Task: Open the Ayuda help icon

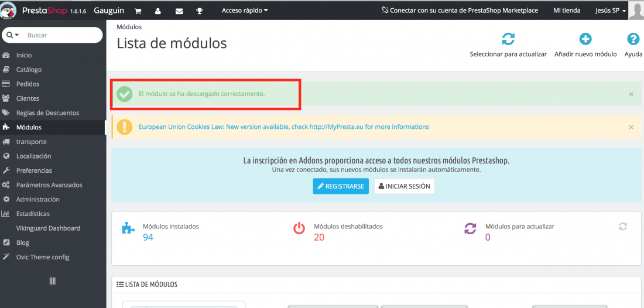Action: [x=633, y=39]
